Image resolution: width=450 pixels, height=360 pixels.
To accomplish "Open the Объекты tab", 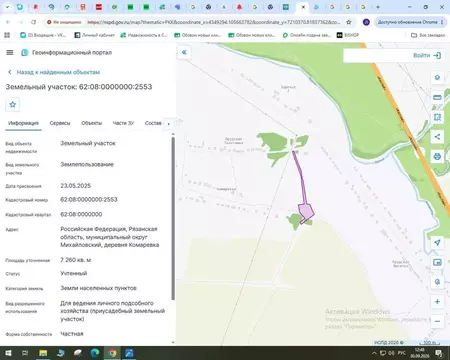I will click(x=92, y=123).
